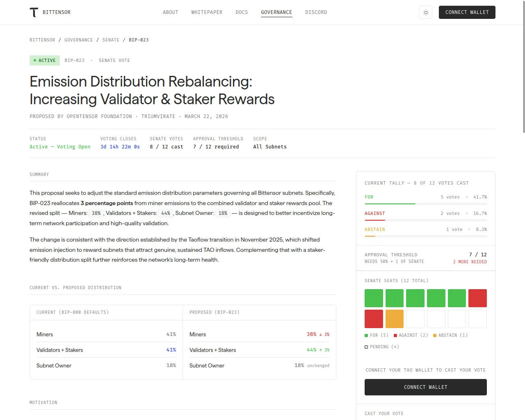Viewport: 525px width, 420px height.
Task: Click the green Active status badge
Action: point(45,60)
